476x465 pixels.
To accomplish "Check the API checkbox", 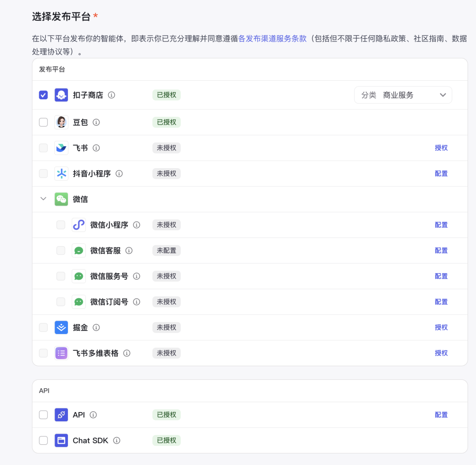I will pos(43,415).
